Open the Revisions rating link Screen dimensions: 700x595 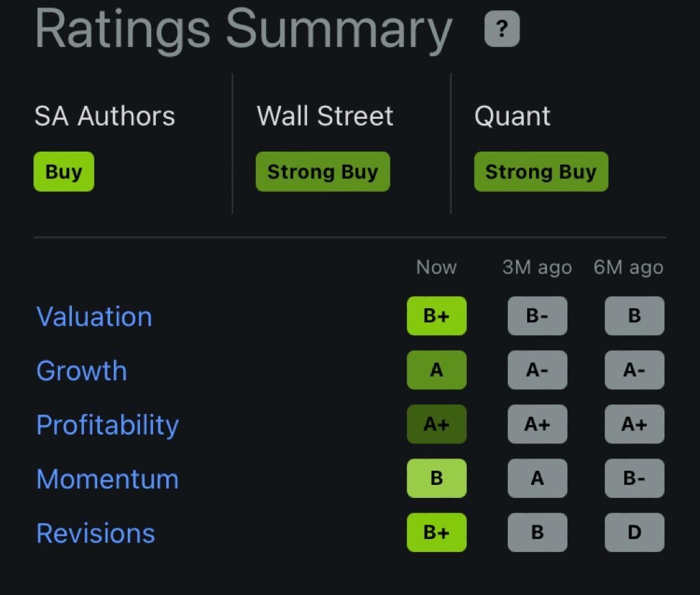click(x=96, y=533)
